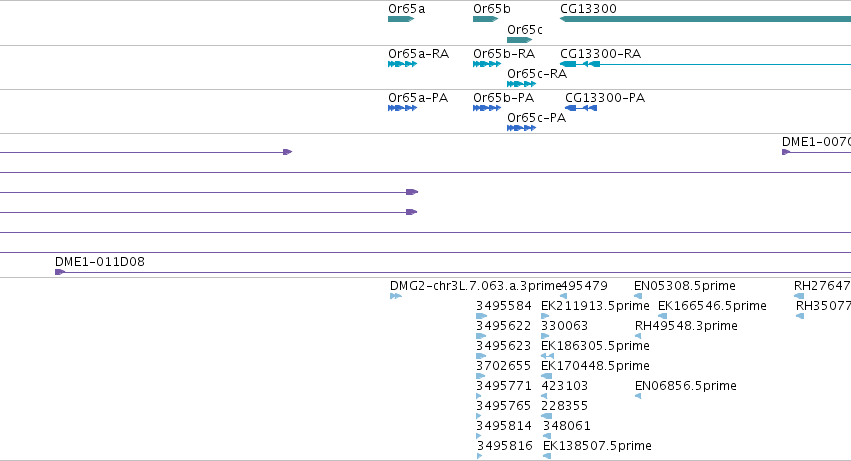Select the EK186305.5prime arrow glyph
The width and height of the screenshot is (851, 461).
[548, 356]
